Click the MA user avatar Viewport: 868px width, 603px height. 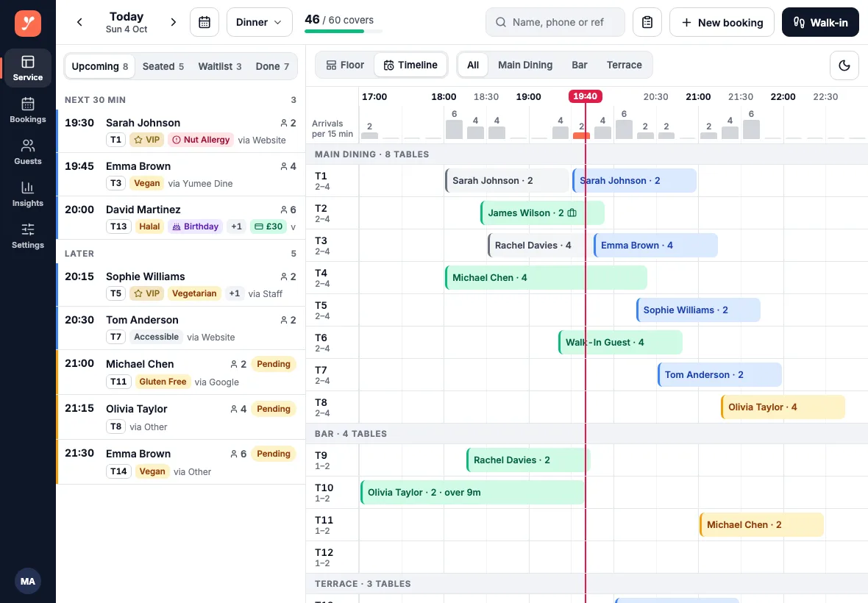pos(28,581)
